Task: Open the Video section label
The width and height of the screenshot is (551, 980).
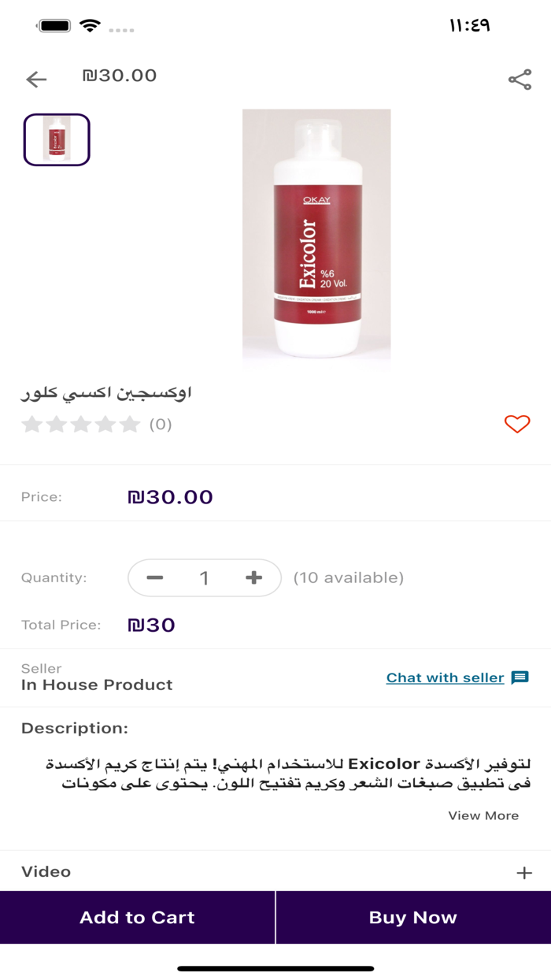Action: pos(46,871)
